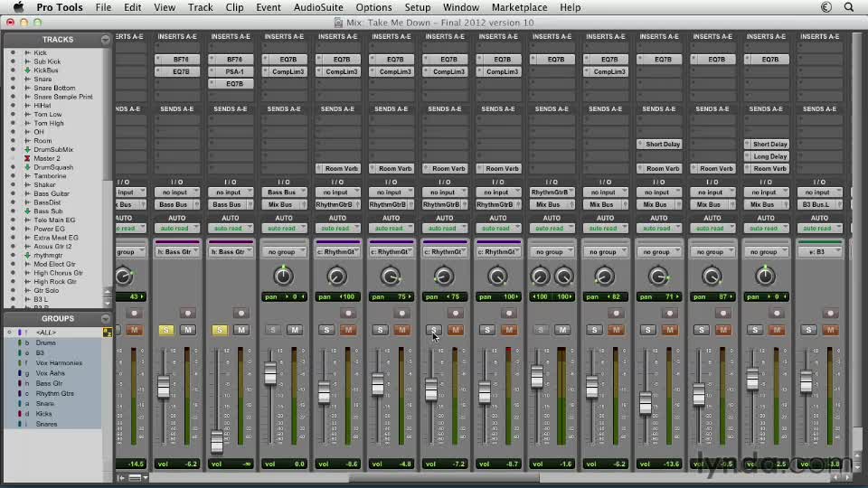Viewport: 868px width, 488px height.
Task: Toggle the Shaker track show/hide dot
Action: click(x=13, y=184)
